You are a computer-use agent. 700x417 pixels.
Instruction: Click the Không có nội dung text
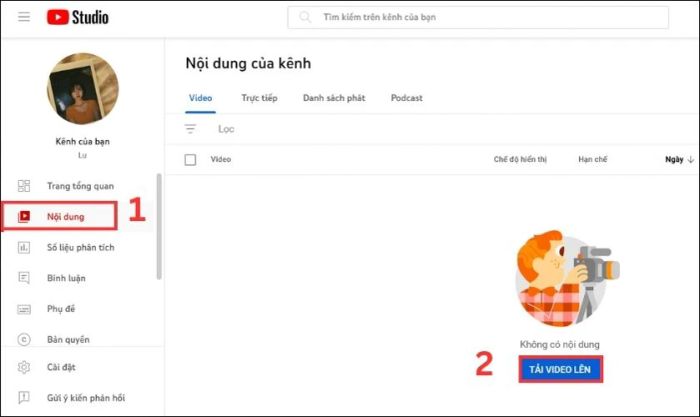(560, 344)
